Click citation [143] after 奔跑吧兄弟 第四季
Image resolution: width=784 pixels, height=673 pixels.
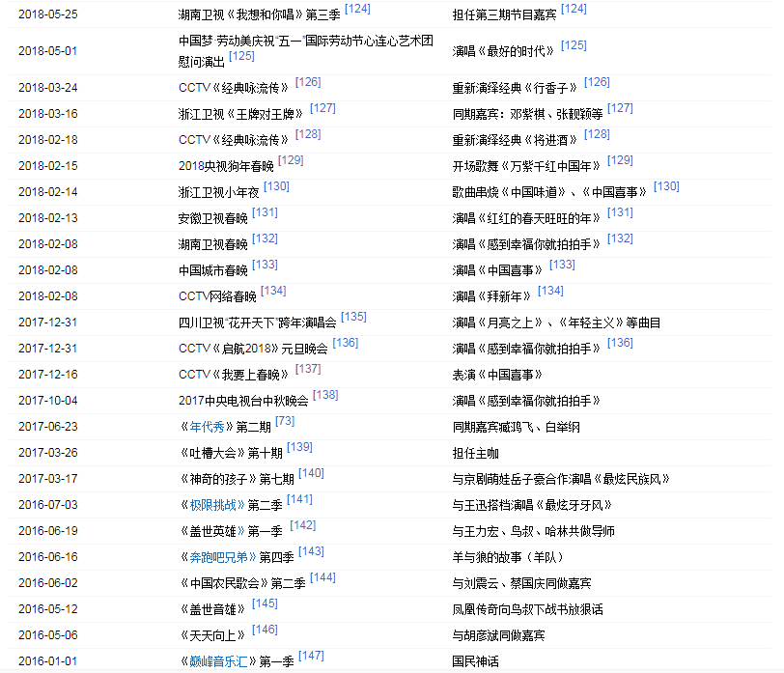pyautogui.click(x=311, y=551)
